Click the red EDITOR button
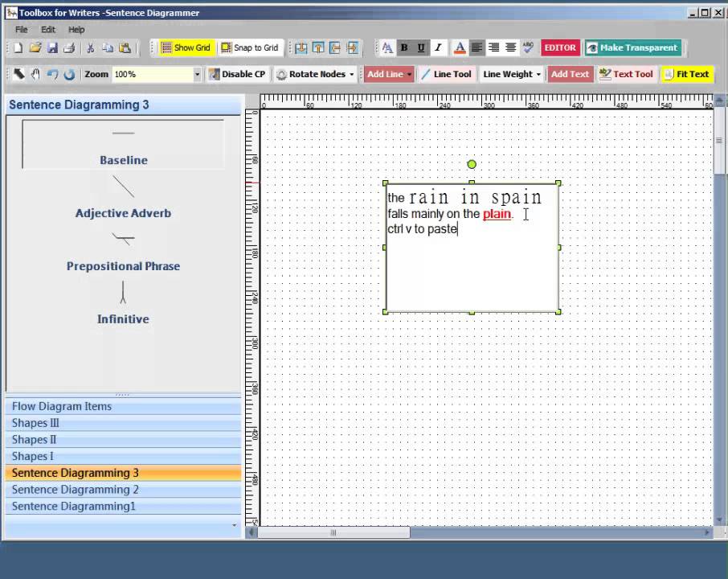 click(560, 48)
